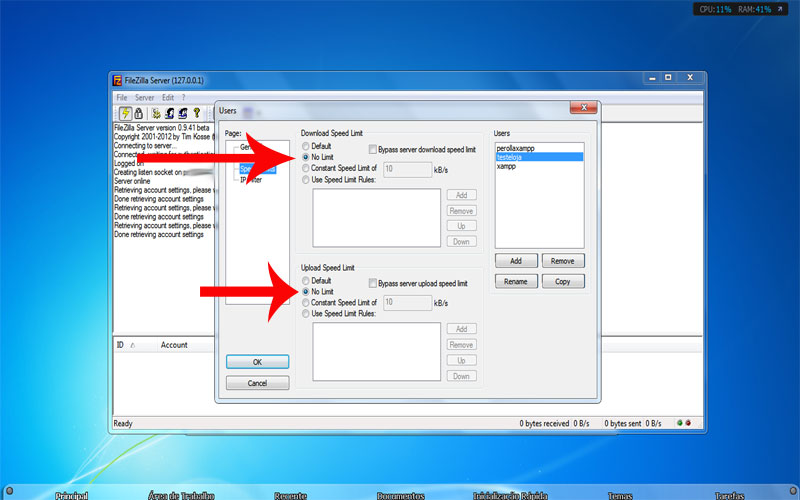Click Cancel in the Users dialog
This screenshot has height=500, width=800.
(x=257, y=383)
